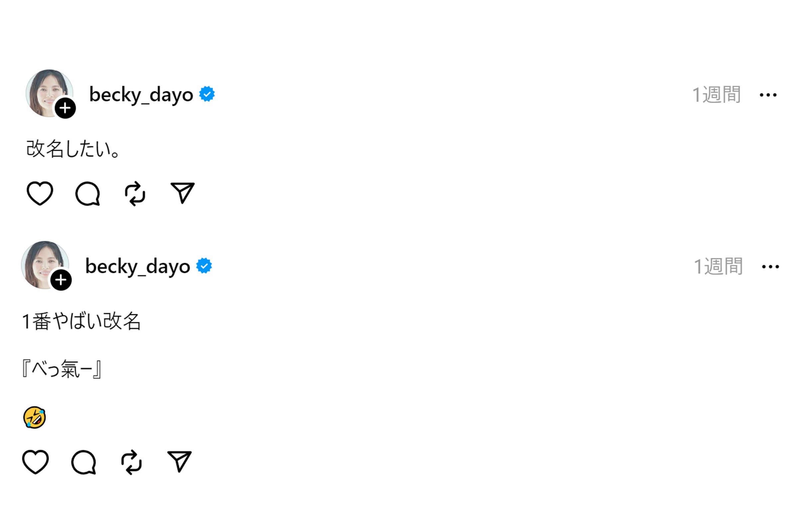The image size is (798, 532).
Task: Follow becky_dayo via first plus badge
Action: (x=65, y=108)
